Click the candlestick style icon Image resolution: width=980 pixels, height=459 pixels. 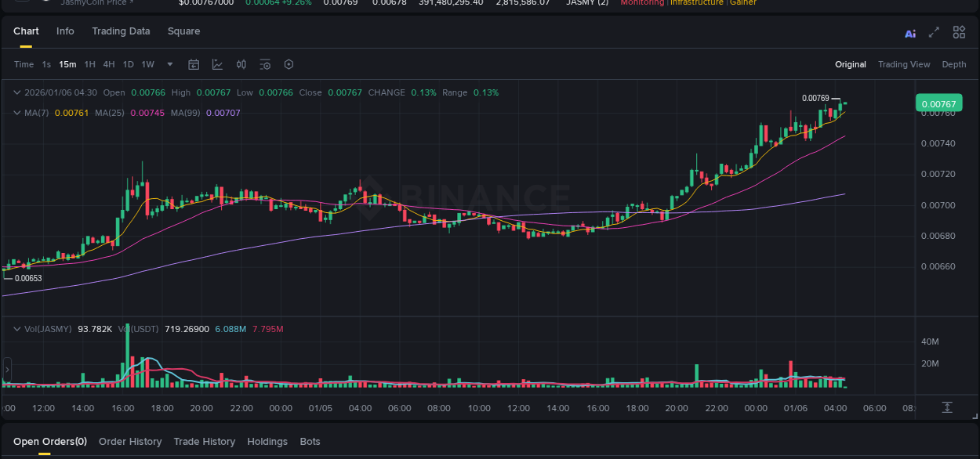pyautogui.click(x=241, y=64)
